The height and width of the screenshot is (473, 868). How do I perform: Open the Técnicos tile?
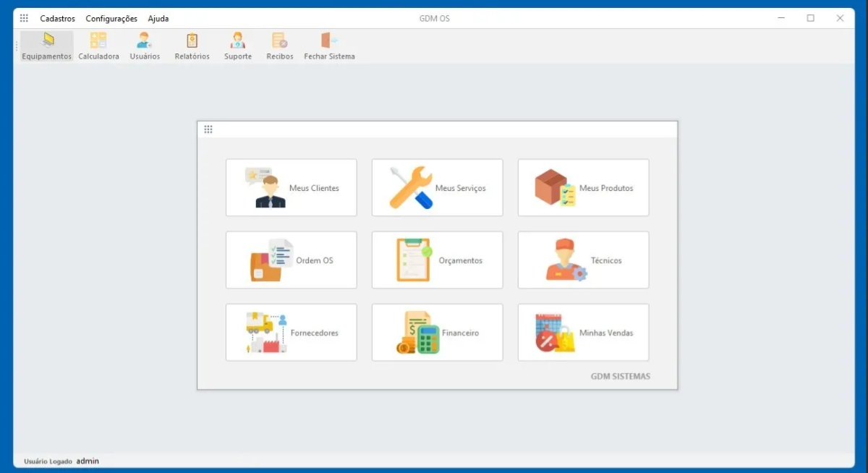583,260
